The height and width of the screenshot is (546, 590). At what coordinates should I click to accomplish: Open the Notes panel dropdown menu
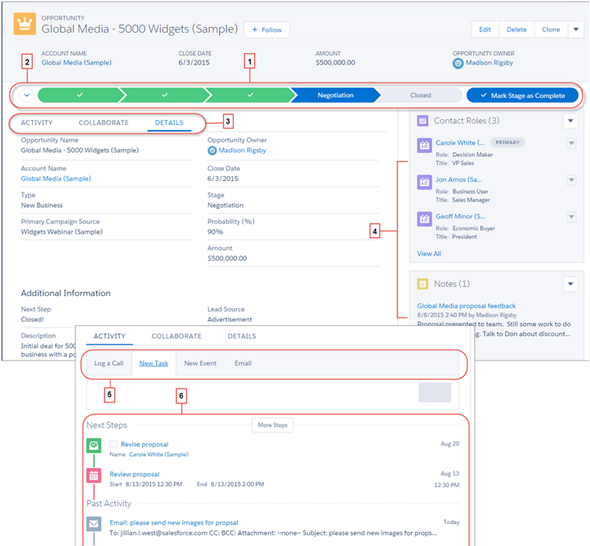tap(570, 284)
